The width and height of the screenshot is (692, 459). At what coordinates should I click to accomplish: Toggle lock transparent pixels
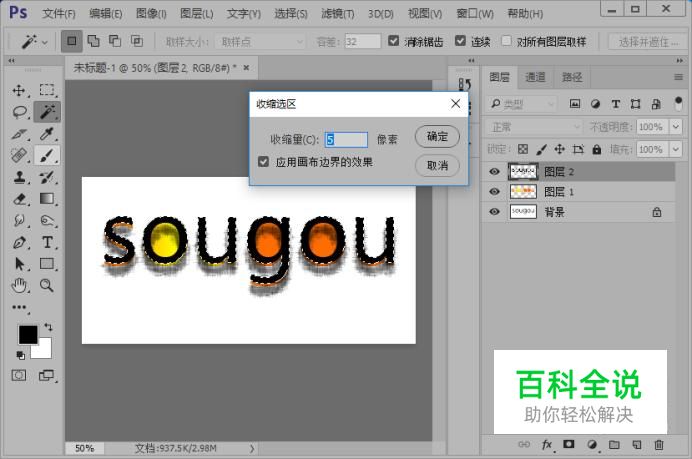point(523,150)
